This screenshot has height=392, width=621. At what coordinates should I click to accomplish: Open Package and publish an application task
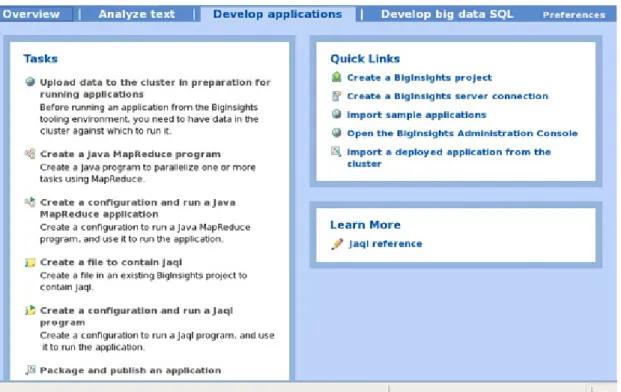[x=130, y=371]
